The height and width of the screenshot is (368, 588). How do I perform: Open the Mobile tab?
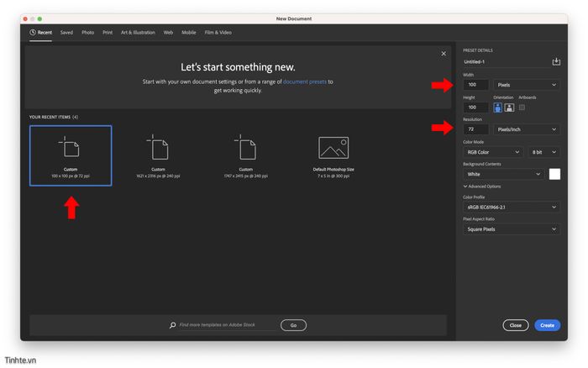pyautogui.click(x=189, y=33)
